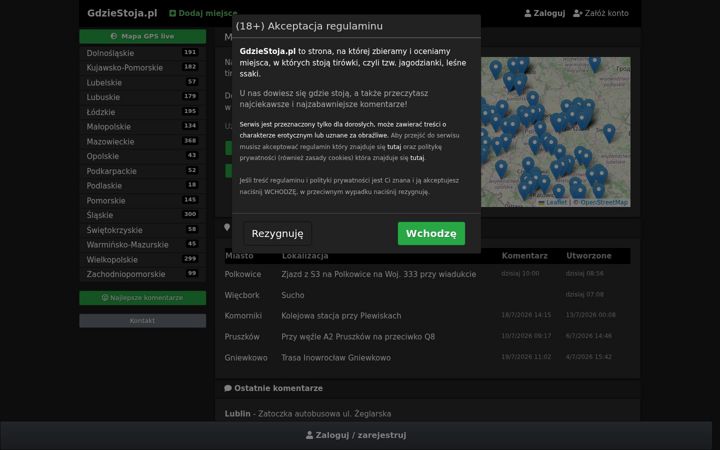Select Śląskie region
The width and height of the screenshot is (720, 450).
143,215
